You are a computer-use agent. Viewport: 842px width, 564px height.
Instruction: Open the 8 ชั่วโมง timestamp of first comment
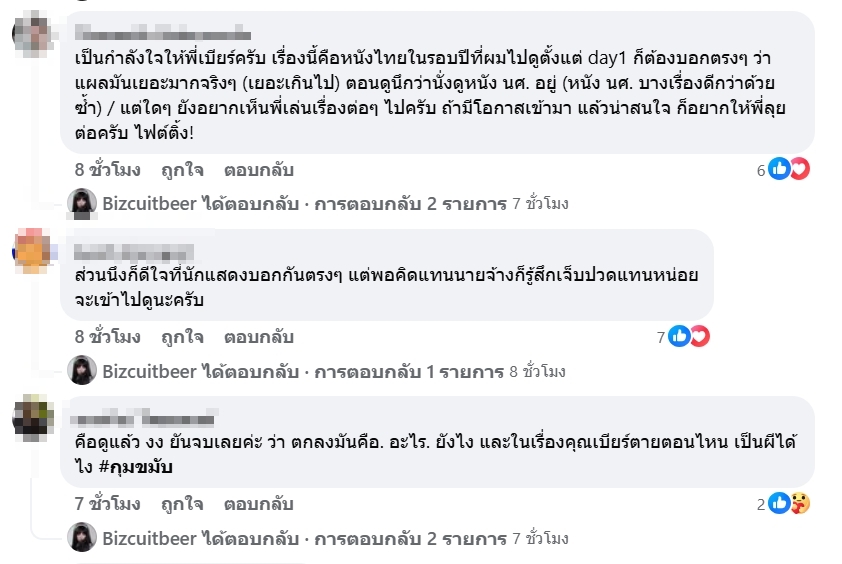pos(107,170)
